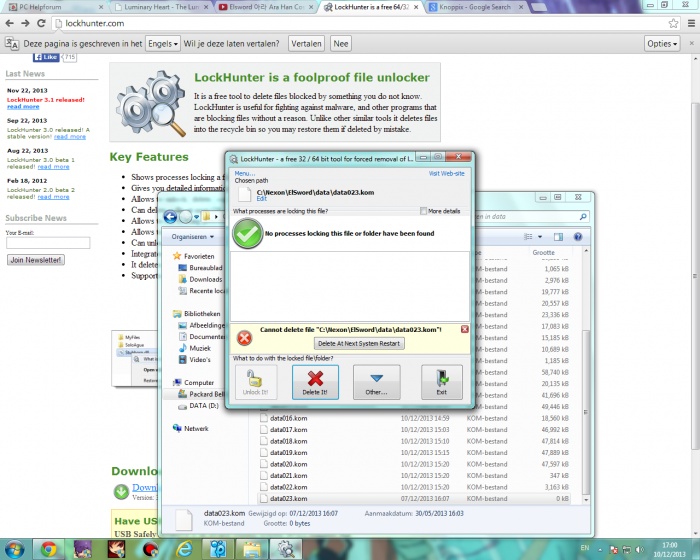Open the Engels language dropdown
Viewport: 700px width, 560px height.
point(163,44)
